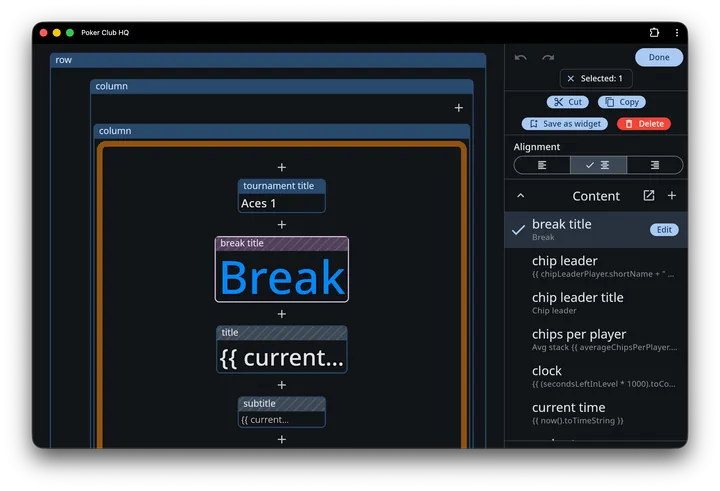Viewport: 720px width, 491px height.
Task: Finish editing with Done button
Action: click(x=659, y=57)
